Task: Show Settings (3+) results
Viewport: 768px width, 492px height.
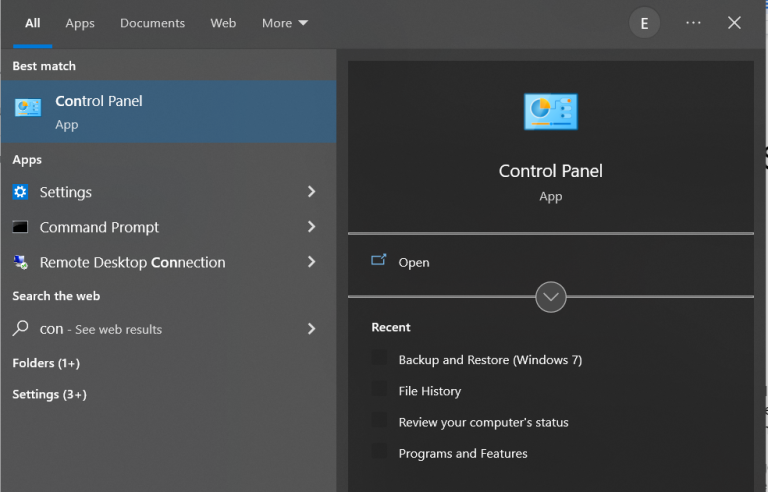Action: [49, 394]
